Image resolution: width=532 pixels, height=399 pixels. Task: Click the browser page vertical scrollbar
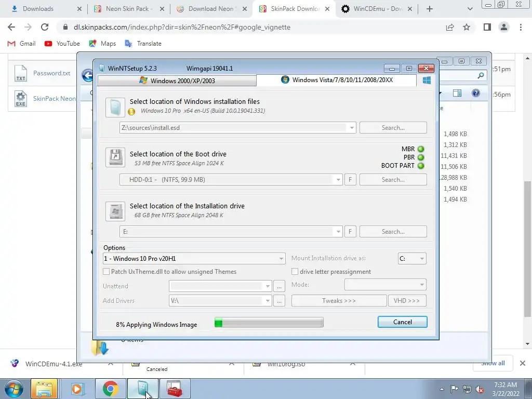click(x=527, y=249)
